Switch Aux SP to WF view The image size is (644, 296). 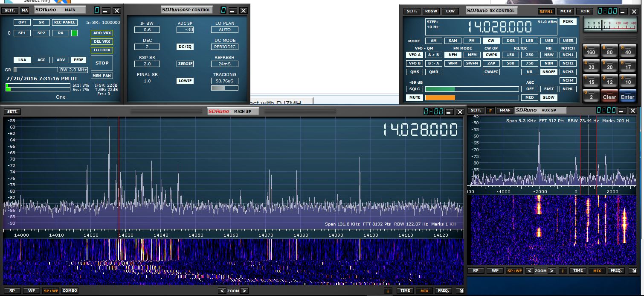[x=495, y=271]
